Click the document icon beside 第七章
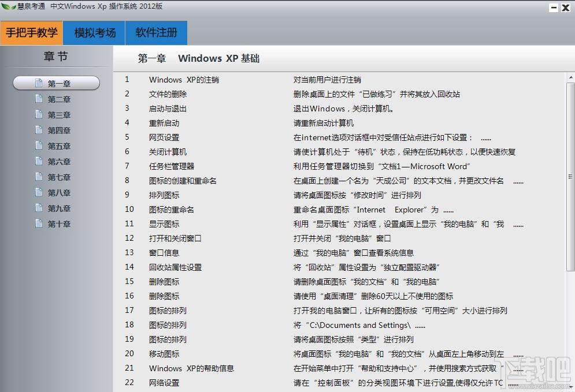The height and width of the screenshot is (392, 575). (39, 177)
